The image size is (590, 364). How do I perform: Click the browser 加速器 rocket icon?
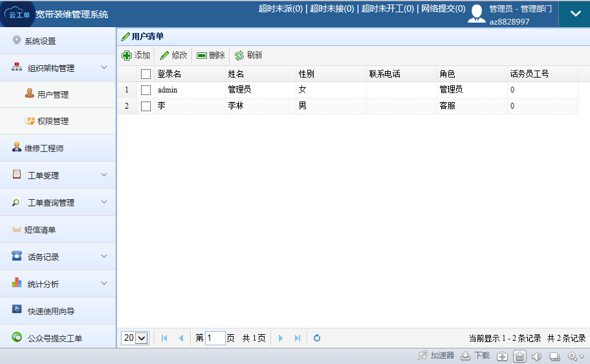pos(423,356)
